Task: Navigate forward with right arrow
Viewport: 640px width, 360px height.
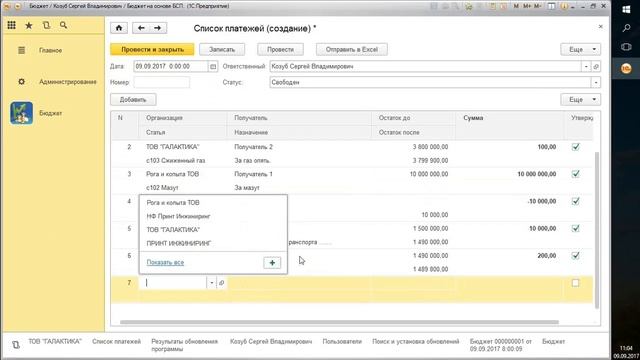Action: pos(158,28)
